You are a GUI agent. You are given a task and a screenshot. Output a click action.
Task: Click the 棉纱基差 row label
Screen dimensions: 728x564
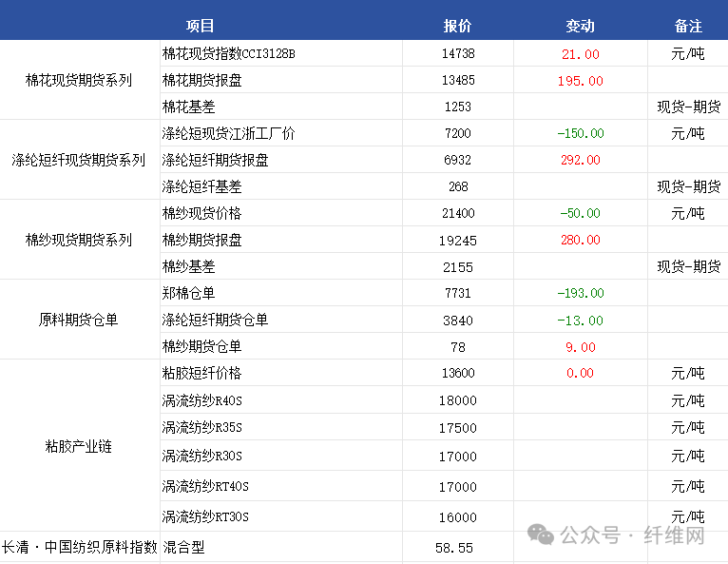(x=188, y=266)
